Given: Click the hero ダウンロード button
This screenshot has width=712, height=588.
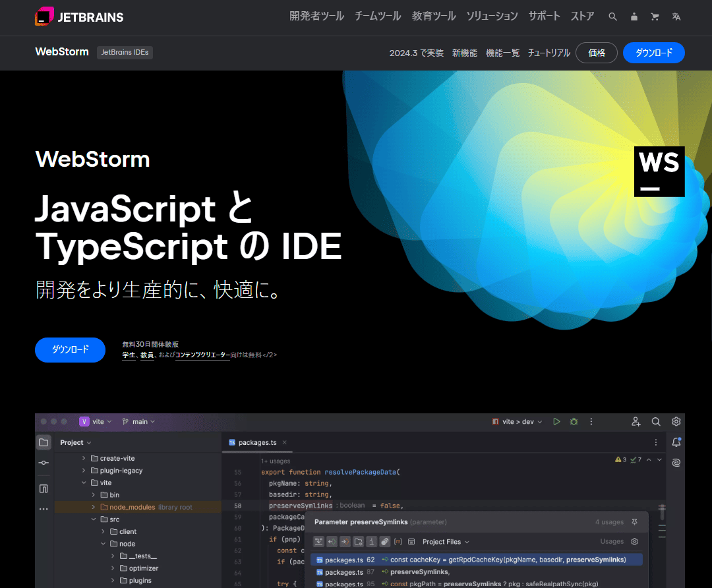Looking at the screenshot, I should pos(70,349).
